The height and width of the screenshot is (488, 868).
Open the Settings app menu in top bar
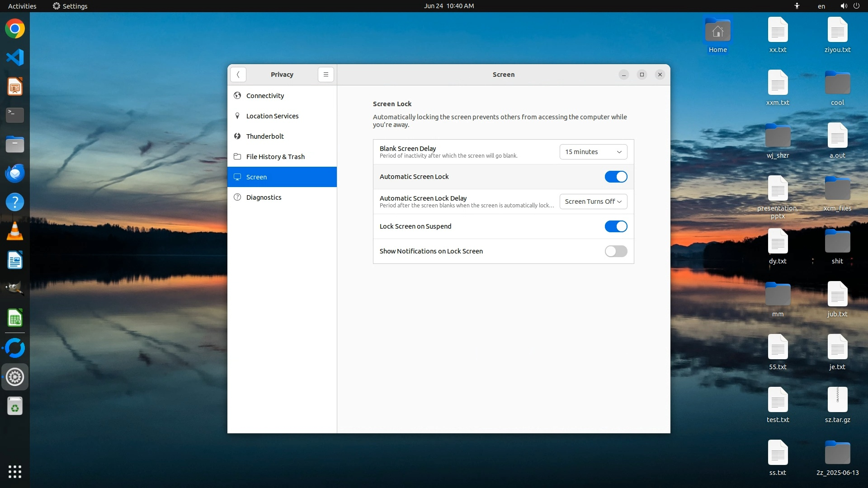(x=70, y=6)
